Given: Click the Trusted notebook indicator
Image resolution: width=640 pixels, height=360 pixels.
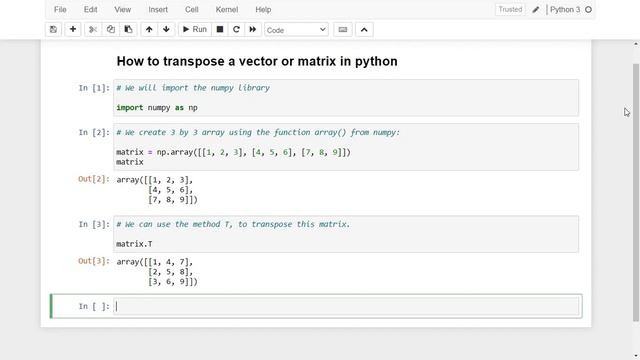Looking at the screenshot, I should 510,9.
